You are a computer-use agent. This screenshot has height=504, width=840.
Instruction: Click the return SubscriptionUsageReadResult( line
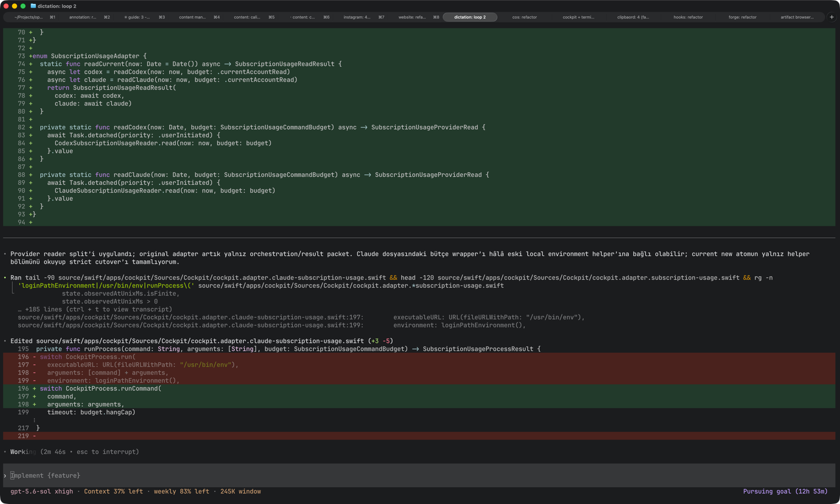(112, 88)
